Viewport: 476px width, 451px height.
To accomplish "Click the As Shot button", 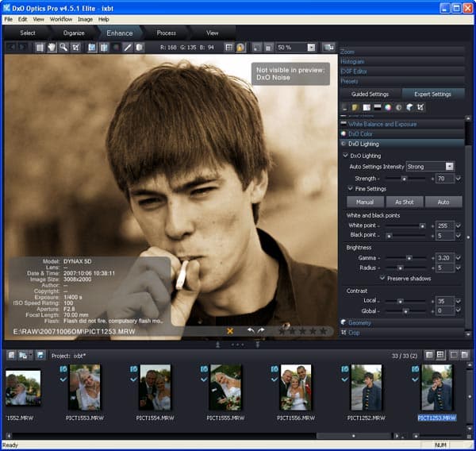I will click(x=405, y=202).
